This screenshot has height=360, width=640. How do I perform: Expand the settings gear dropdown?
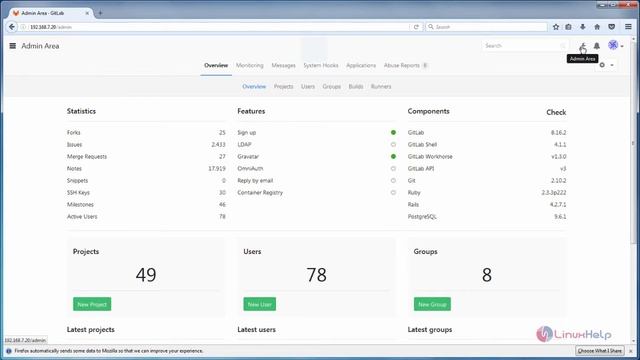(x=606, y=65)
